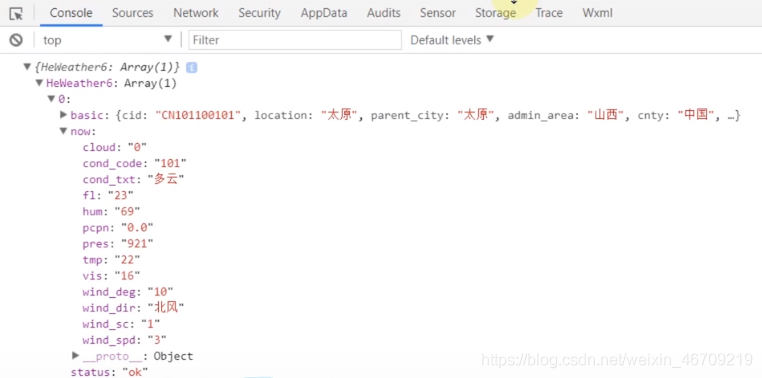Switch to the Sources tab
762x378 pixels.
pos(133,13)
